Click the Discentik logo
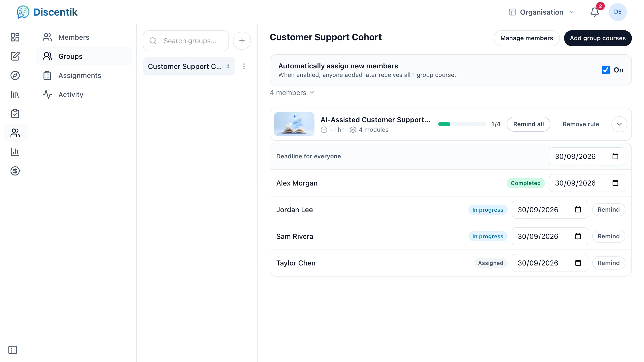Screen dimensions: 644x362 pos(47,12)
